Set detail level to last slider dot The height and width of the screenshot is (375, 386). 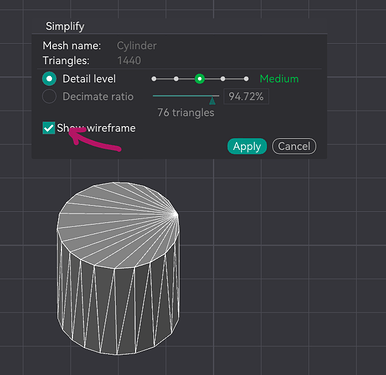point(246,79)
